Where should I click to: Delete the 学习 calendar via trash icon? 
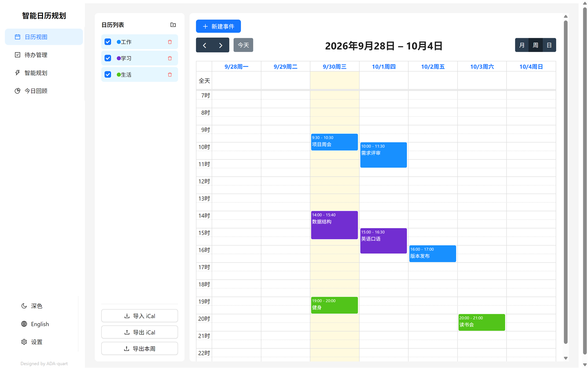click(170, 58)
